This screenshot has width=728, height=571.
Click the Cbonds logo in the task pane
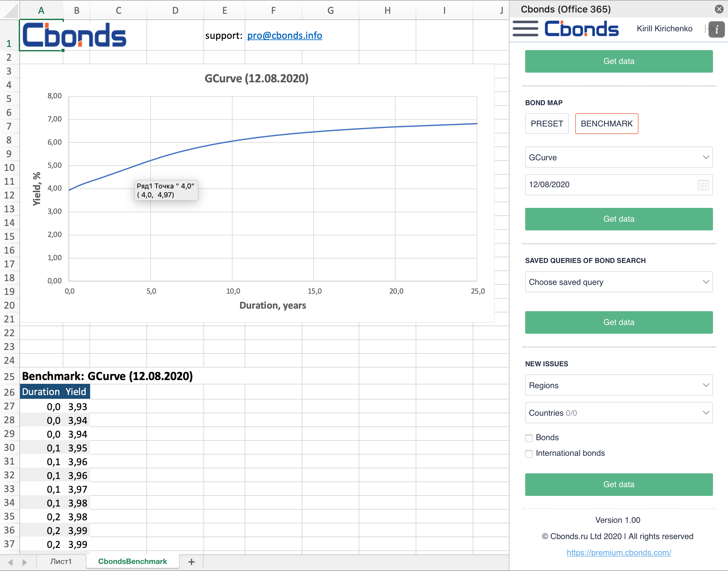581,29
